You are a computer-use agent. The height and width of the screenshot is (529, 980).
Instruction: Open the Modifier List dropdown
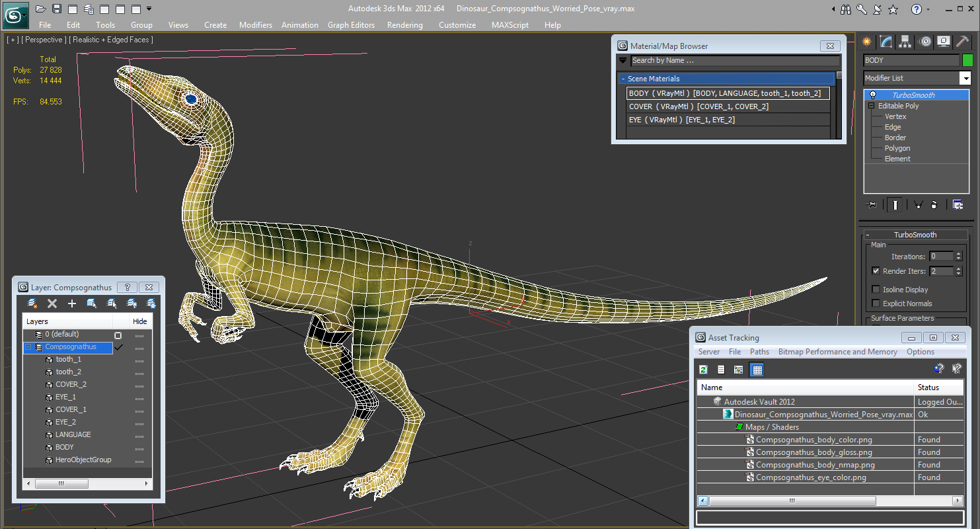click(x=965, y=78)
